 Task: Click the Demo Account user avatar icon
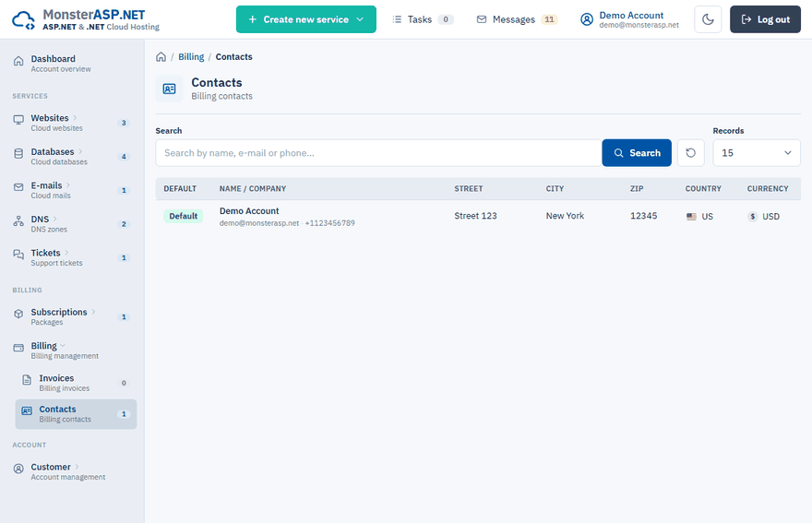[587, 19]
